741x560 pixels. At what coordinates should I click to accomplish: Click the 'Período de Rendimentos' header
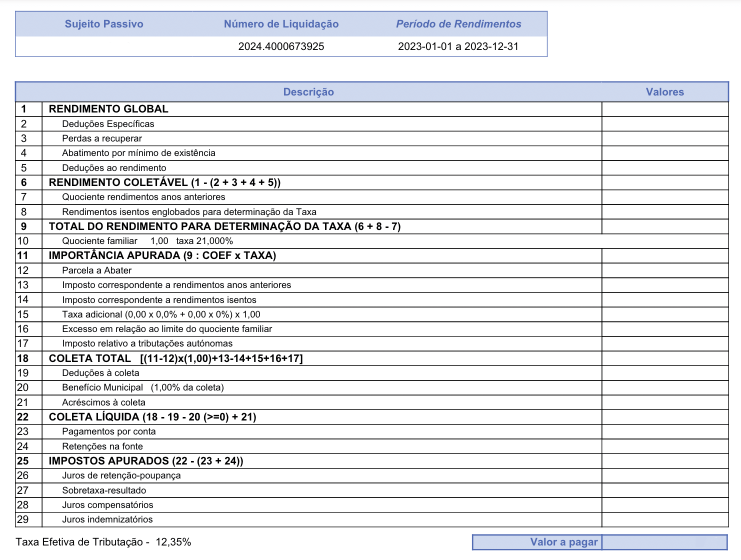tap(458, 24)
